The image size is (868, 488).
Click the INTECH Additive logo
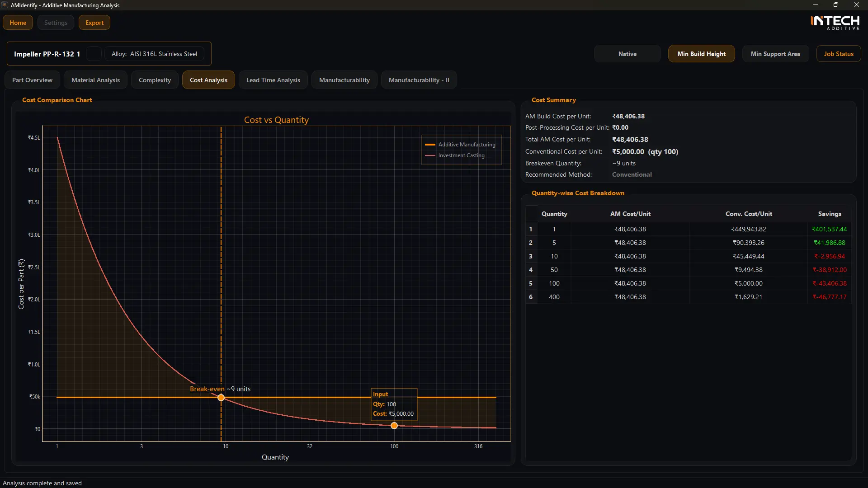tap(835, 23)
